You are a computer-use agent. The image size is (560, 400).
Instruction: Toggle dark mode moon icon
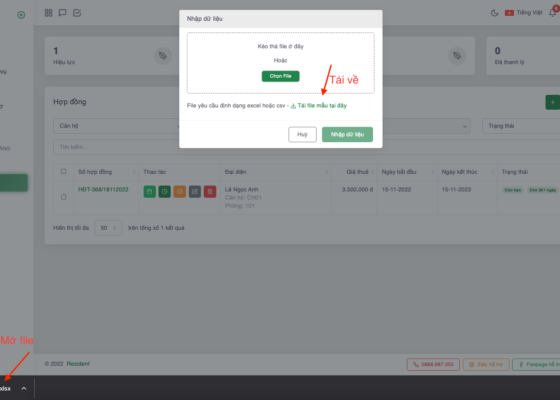click(495, 13)
